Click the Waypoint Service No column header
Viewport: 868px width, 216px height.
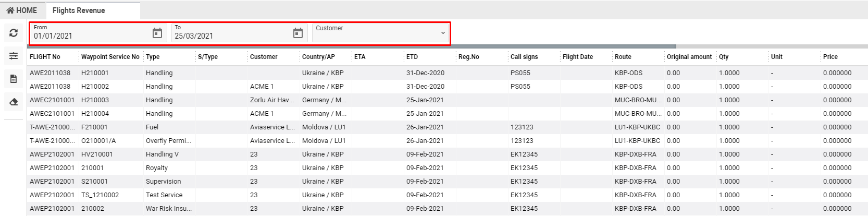point(110,57)
